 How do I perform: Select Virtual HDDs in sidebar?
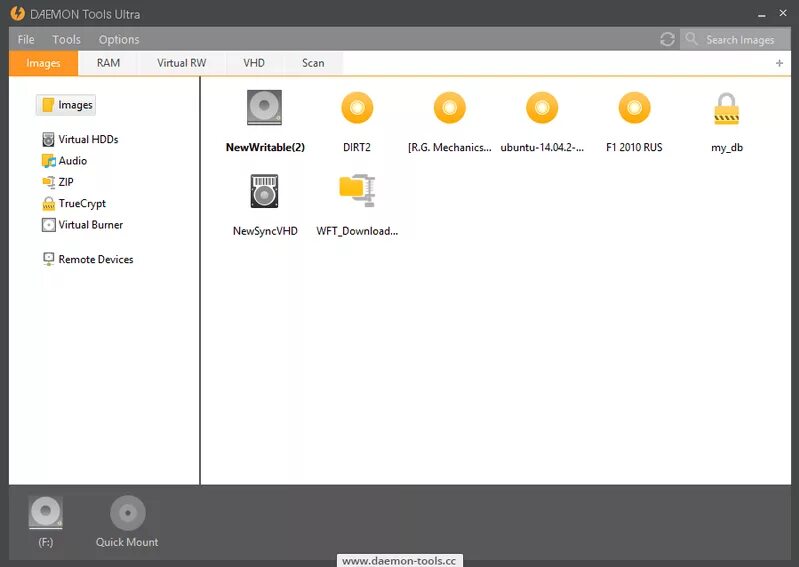[x=80, y=139]
